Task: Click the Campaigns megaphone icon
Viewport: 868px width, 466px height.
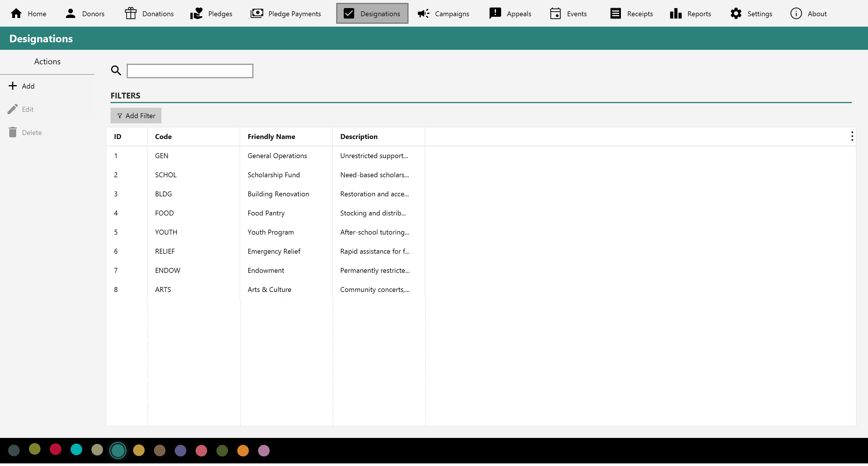Action: coord(423,14)
